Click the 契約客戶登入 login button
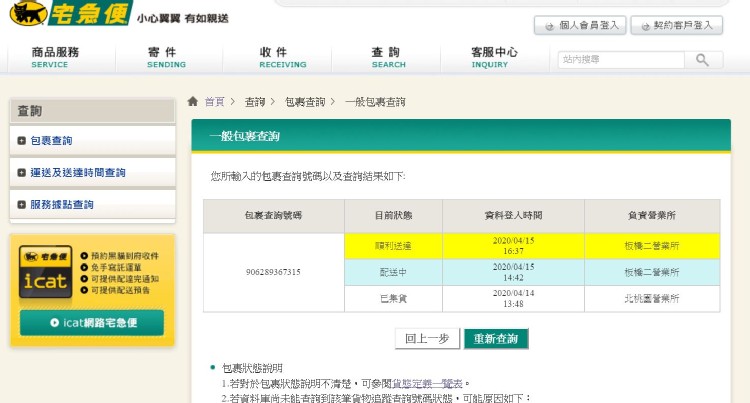750x403 pixels. coord(676,25)
